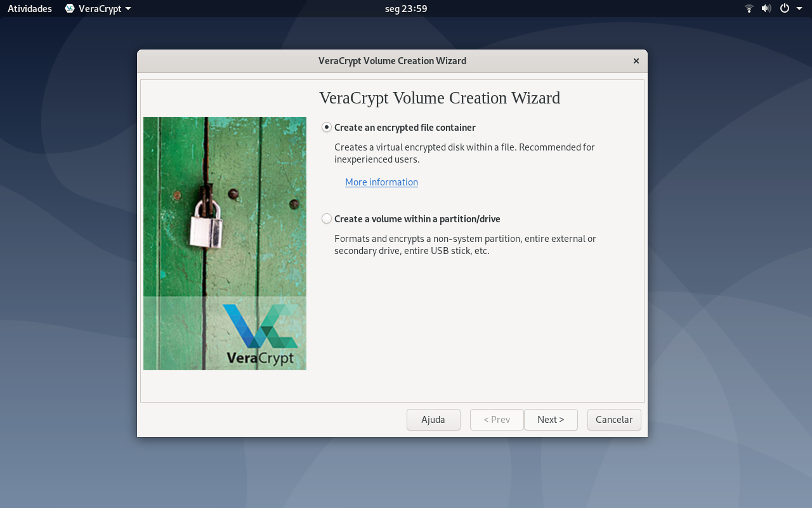The image size is (812, 508).
Task: Click the Next > button
Action: point(551,420)
